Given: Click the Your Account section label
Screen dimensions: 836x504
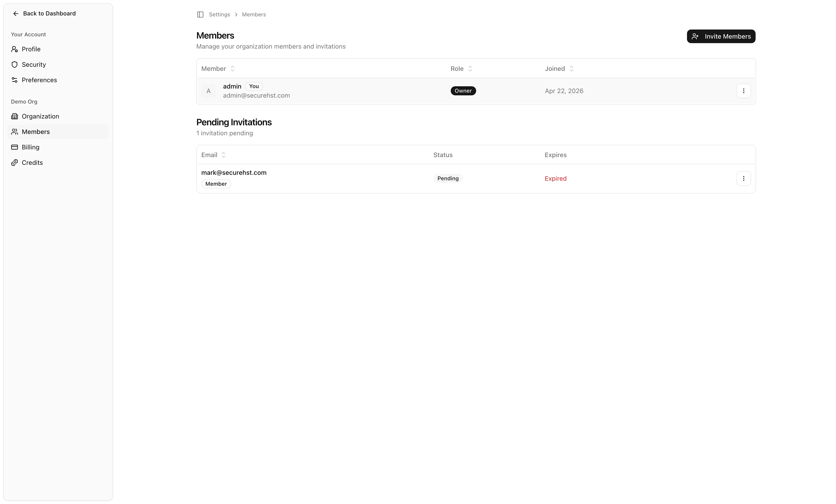Looking at the screenshot, I should click(x=28, y=35).
